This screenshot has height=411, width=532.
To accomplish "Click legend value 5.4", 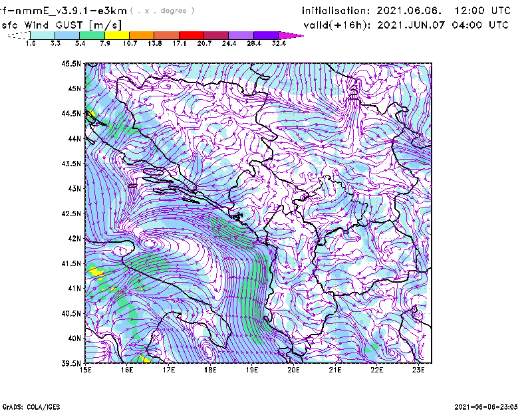I will click(x=80, y=43).
